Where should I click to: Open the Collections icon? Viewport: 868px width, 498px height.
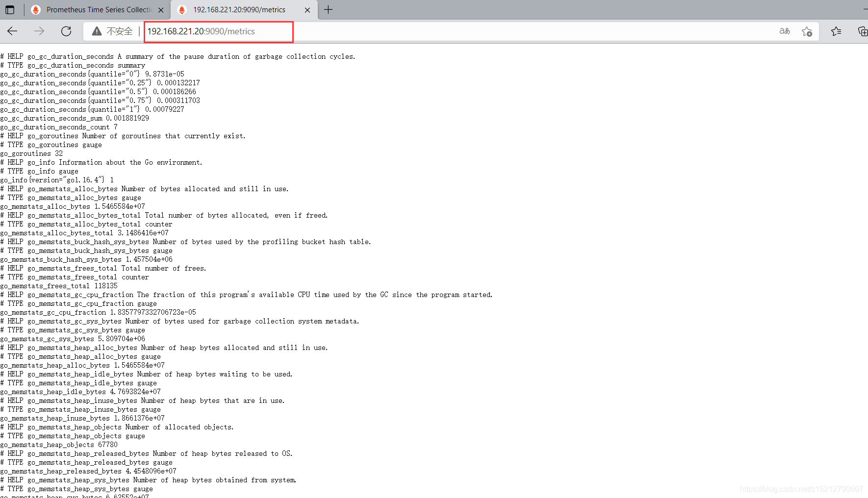click(863, 31)
